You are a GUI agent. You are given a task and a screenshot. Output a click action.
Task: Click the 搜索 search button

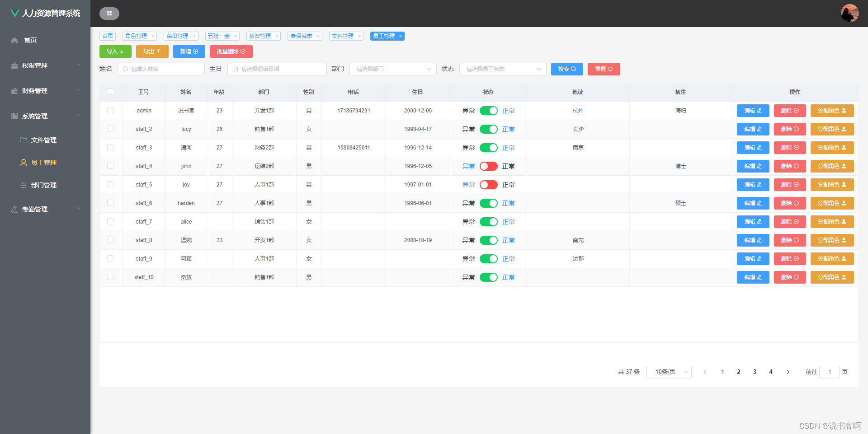pyautogui.click(x=567, y=69)
